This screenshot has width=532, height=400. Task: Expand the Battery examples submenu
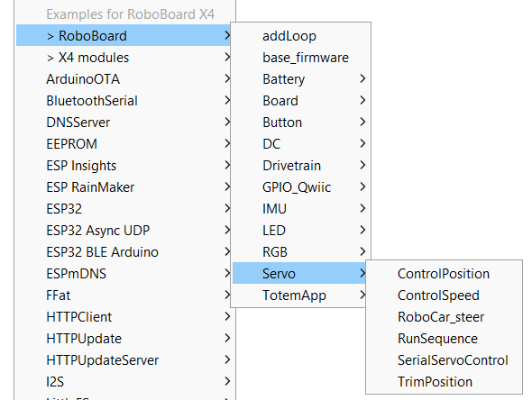[x=300, y=79]
